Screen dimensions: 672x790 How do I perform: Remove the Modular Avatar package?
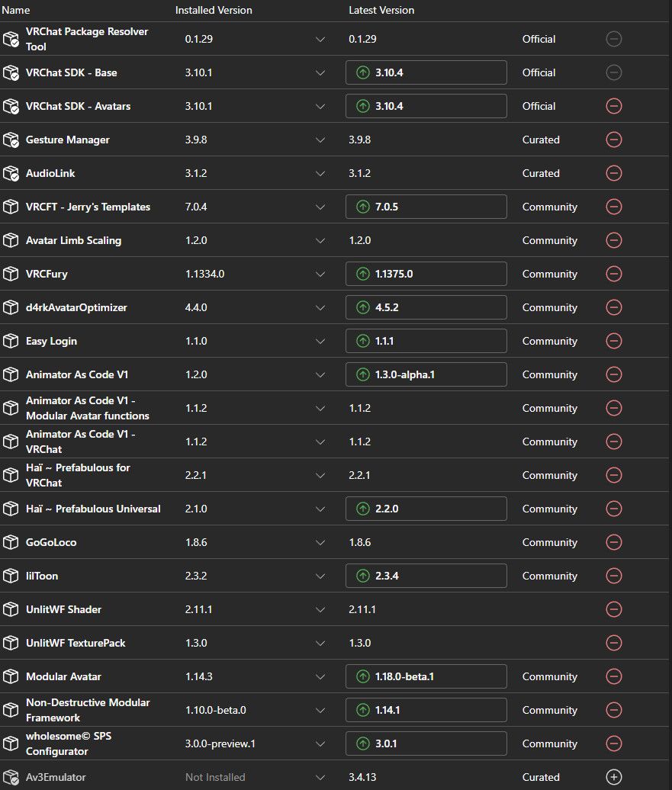point(613,676)
